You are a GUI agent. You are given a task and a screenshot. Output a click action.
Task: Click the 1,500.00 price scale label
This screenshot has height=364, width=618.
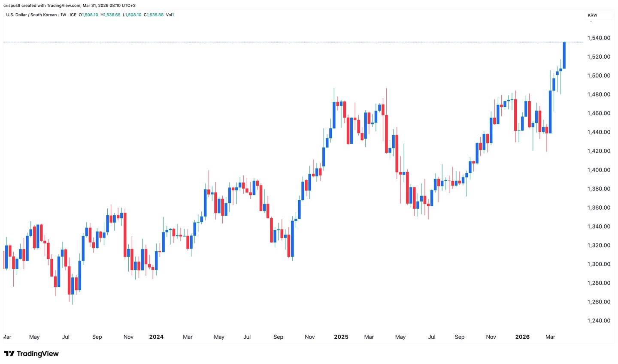pos(599,75)
